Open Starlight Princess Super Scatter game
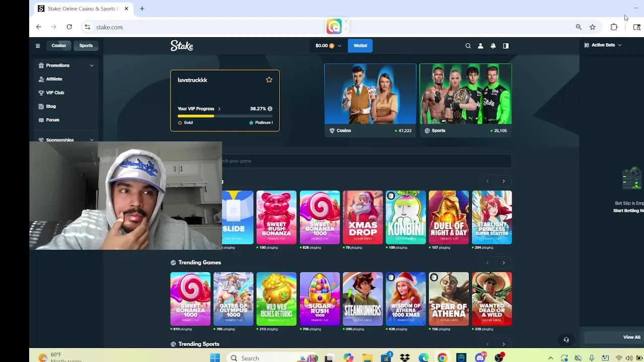This screenshot has width=644, height=362. click(x=492, y=217)
